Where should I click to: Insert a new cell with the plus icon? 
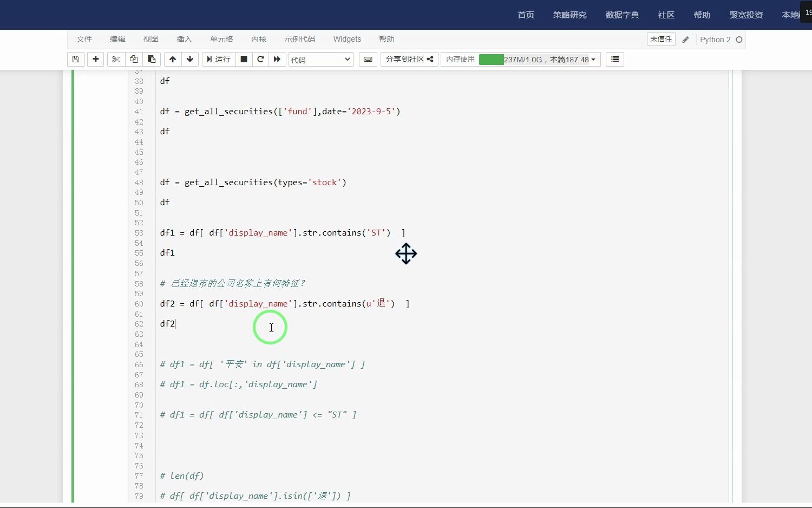(x=96, y=59)
